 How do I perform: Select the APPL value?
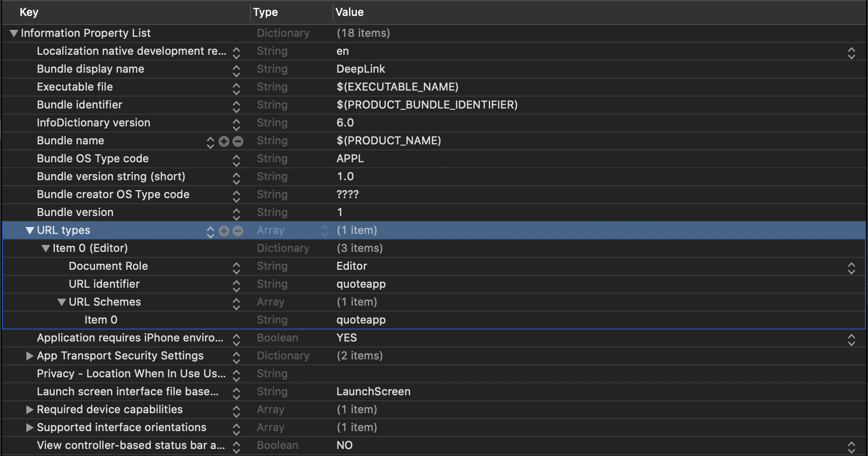pos(350,159)
